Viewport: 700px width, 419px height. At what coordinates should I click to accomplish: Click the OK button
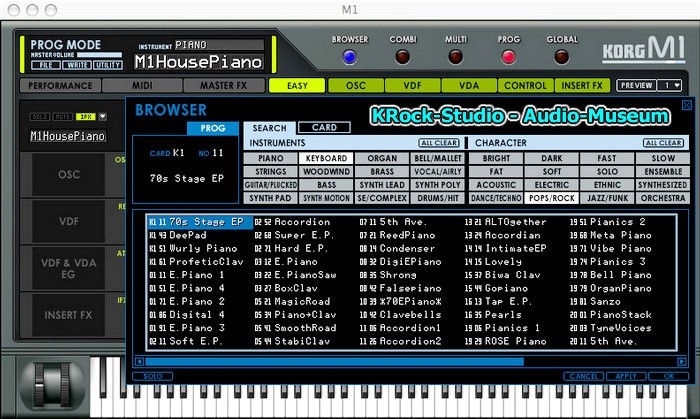(668, 376)
